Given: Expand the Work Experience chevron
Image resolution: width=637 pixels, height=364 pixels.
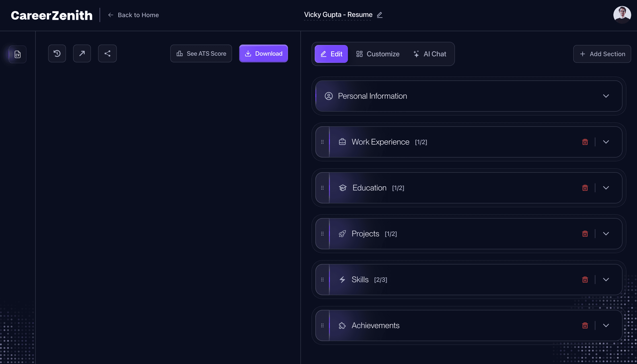Looking at the screenshot, I should [606, 142].
